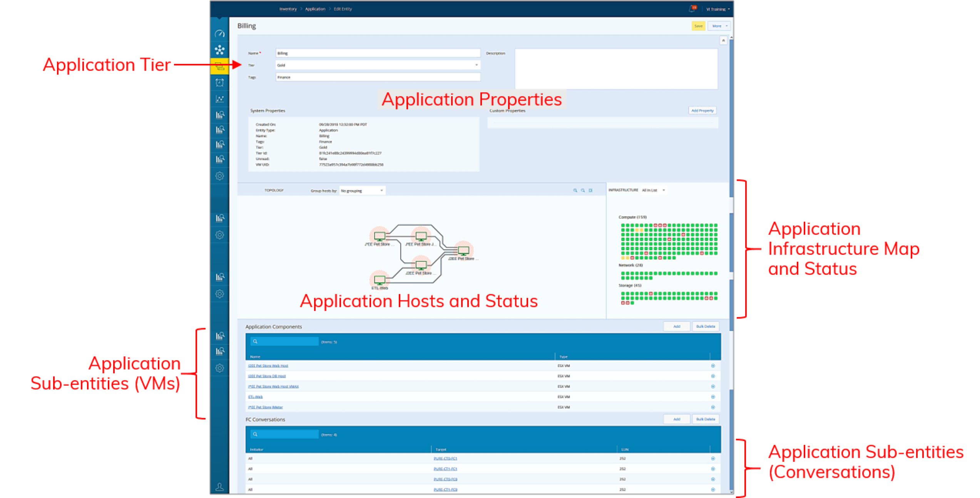Open the alarm clock icon in sidebar
The height and width of the screenshot is (498, 980).
[x=219, y=82]
